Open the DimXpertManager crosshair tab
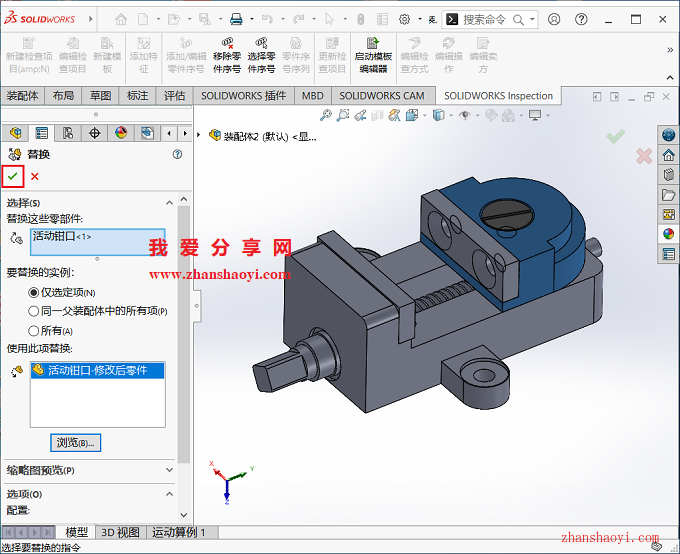680x554 pixels. point(95,133)
